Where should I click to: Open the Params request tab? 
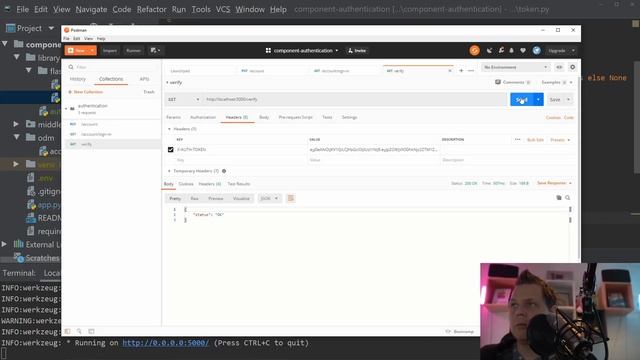click(173, 118)
